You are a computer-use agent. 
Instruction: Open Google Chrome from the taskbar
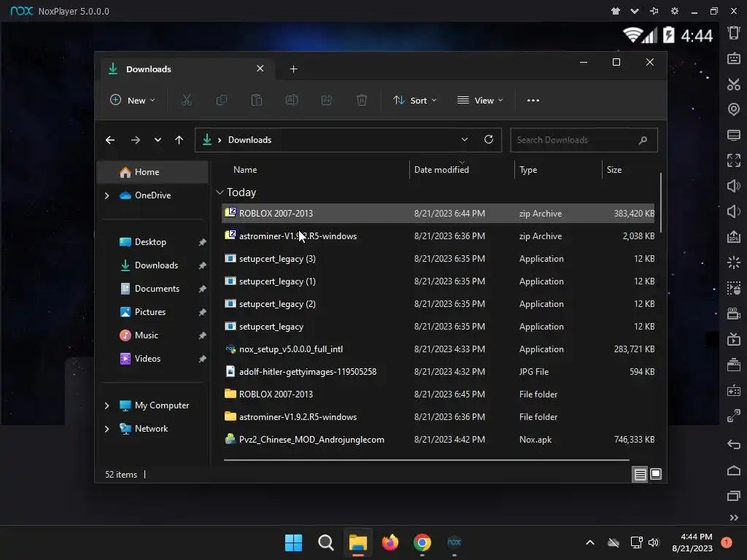(x=422, y=542)
